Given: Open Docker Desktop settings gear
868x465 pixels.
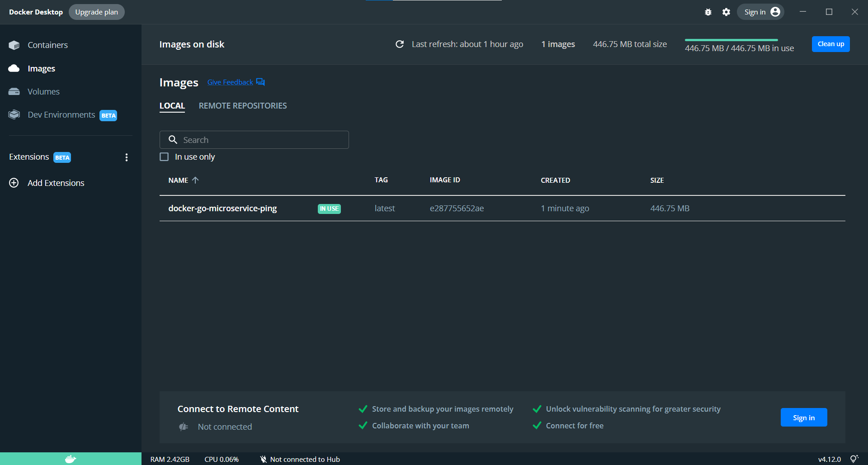Looking at the screenshot, I should coord(726,12).
